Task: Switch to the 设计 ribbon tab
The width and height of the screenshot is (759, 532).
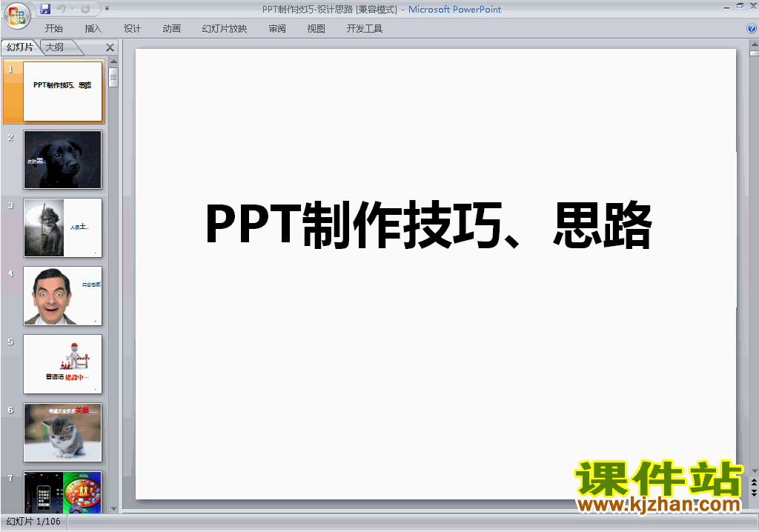Action: pos(132,29)
